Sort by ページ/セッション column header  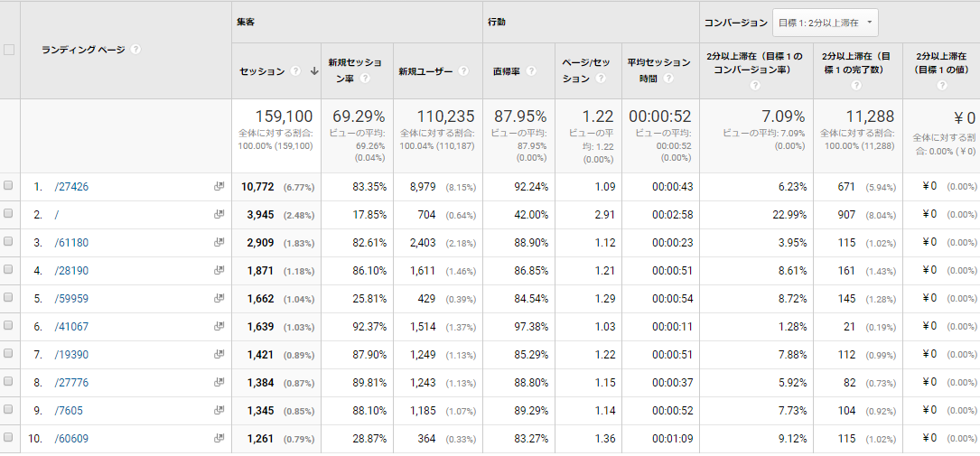587,64
